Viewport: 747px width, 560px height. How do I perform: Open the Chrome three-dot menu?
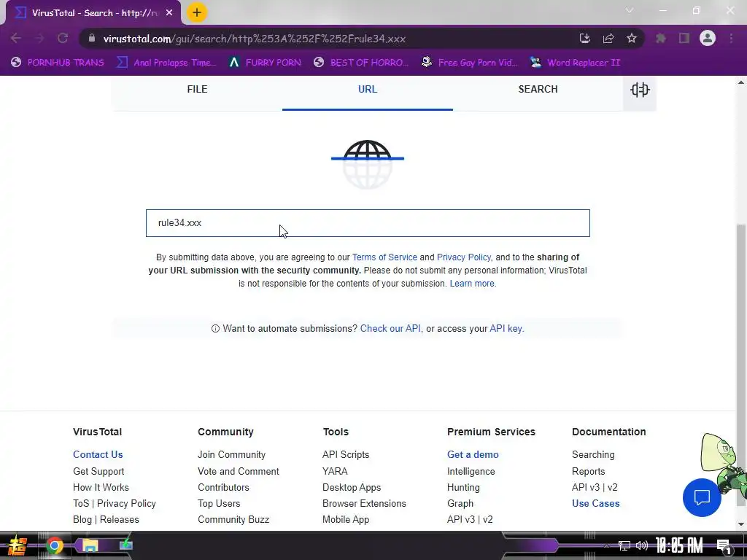[731, 39]
